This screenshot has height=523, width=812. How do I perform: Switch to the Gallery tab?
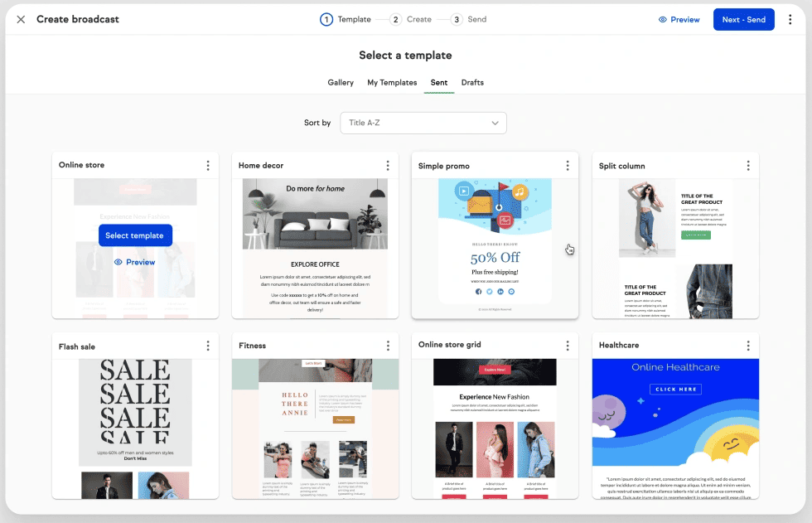pos(340,82)
